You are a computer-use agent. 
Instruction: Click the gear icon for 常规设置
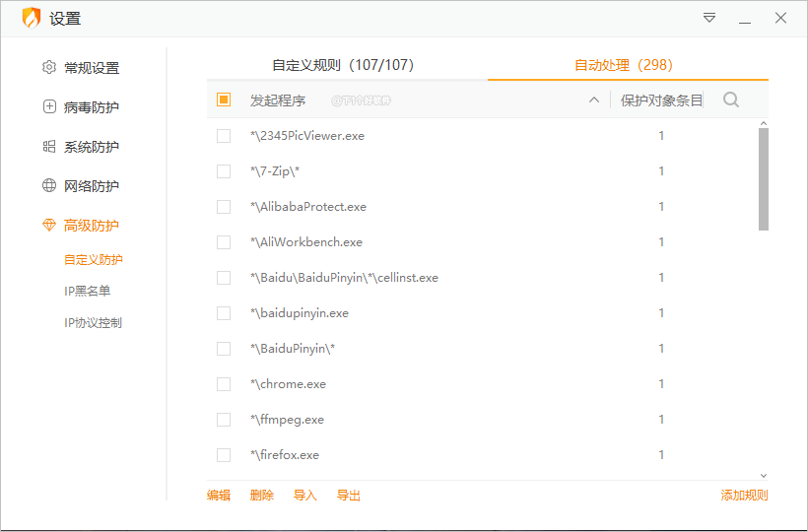coord(49,67)
